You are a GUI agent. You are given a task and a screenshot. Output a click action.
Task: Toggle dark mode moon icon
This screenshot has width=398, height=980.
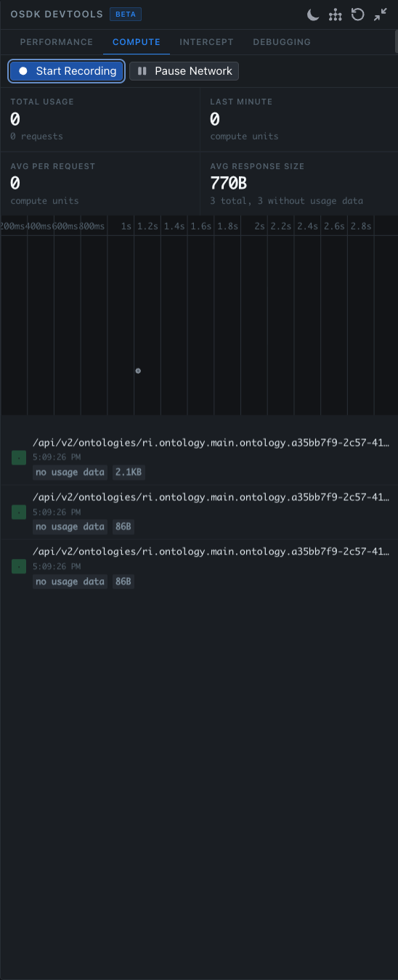[x=313, y=15]
